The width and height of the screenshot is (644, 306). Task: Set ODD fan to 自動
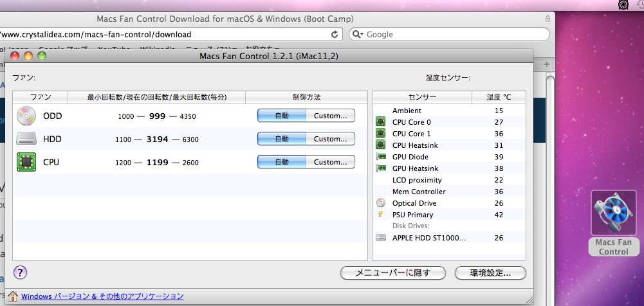pos(282,116)
